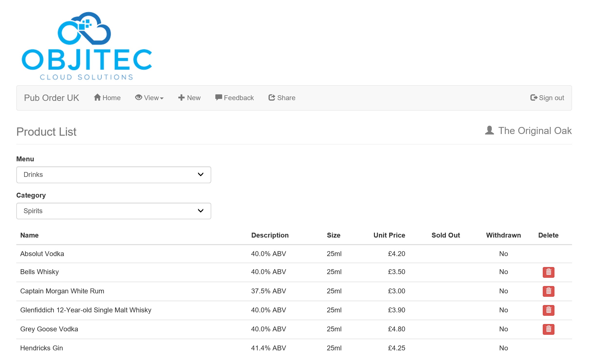Click the £3.00 unit price
591x364 pixels.
coord(397,291)
